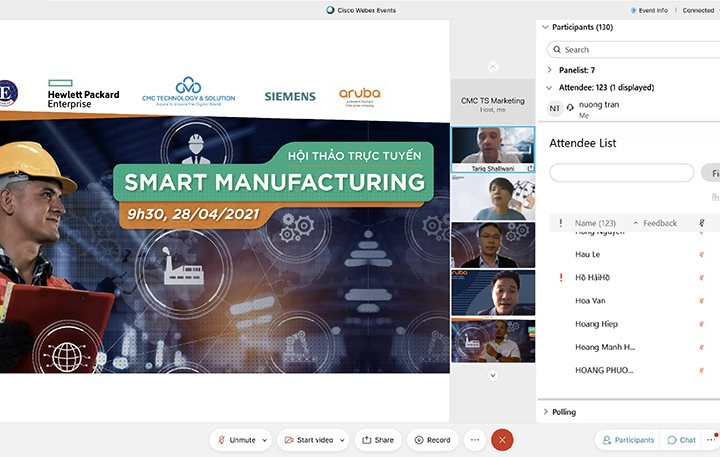The image size is (720, 457).
Task: Click the pop-out icon on Tariq Shallwani tile
Action: coord(530,168)
